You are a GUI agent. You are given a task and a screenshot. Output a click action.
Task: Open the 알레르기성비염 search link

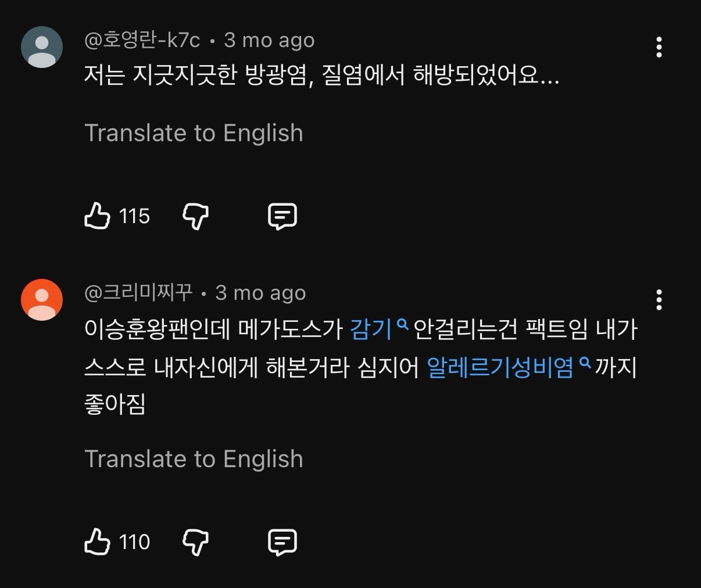pos(509,367)
